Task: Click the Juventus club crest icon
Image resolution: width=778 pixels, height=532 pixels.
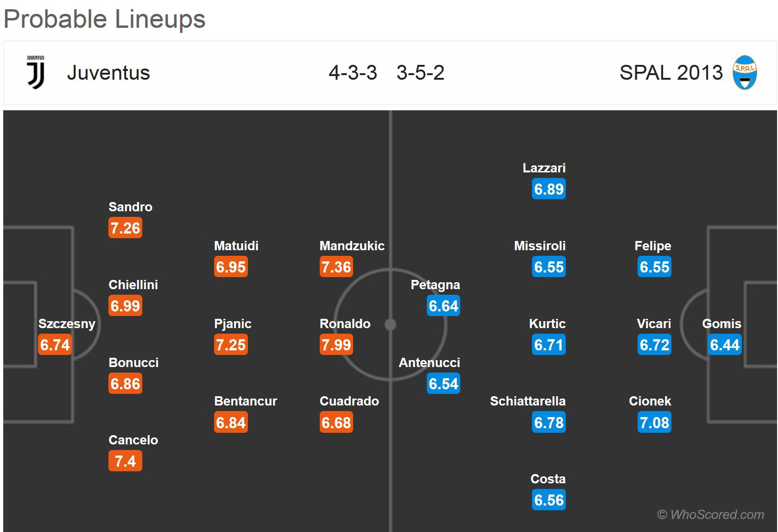Action: (x=36, y=72)
